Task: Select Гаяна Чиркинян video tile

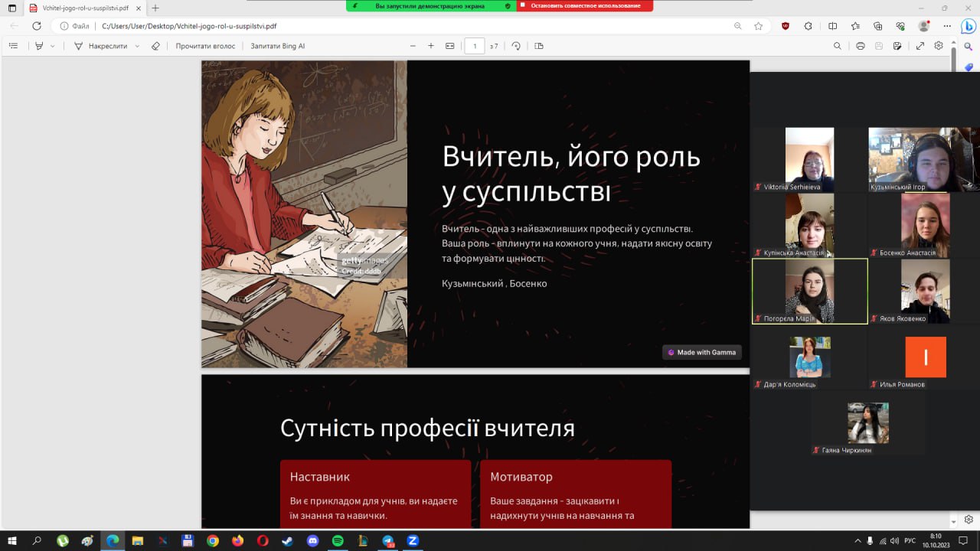Action: tap(867, 423)
